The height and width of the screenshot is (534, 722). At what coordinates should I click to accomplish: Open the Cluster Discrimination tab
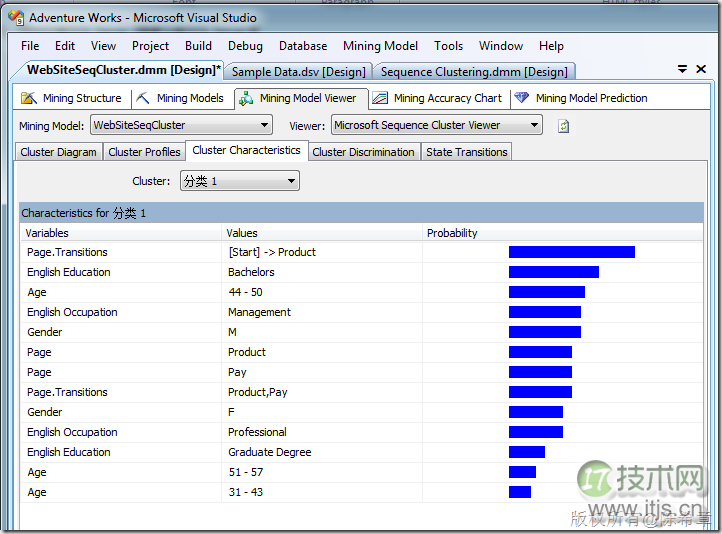pyautogui.click(x=363, y=152)
